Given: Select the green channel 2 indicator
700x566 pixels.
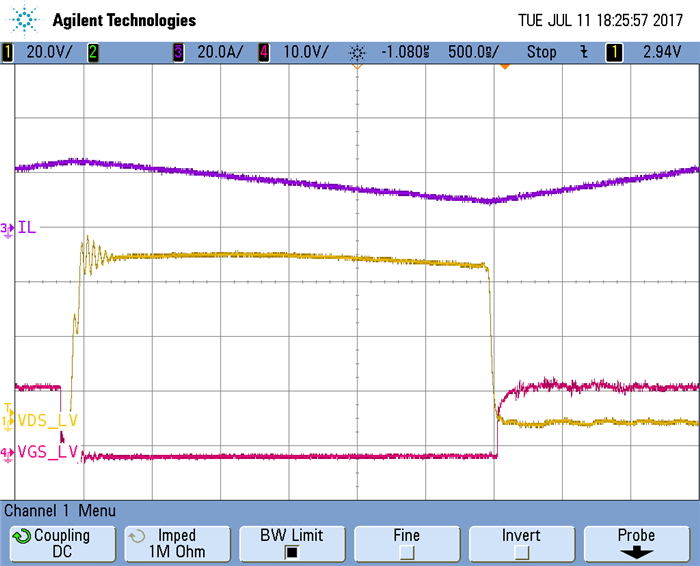Looking at the screenshot, I should (x=93, y=51).
